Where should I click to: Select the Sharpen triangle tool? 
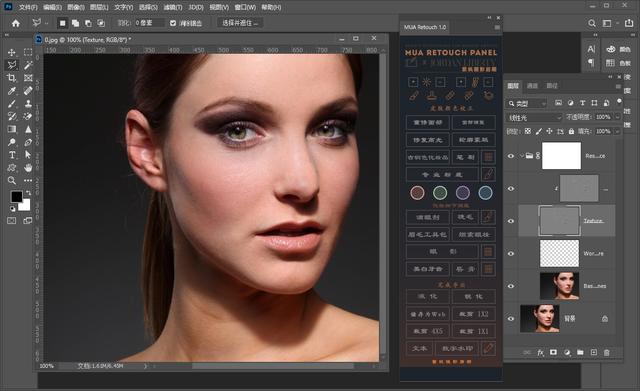pyautogui.click(x=28, y=129)
